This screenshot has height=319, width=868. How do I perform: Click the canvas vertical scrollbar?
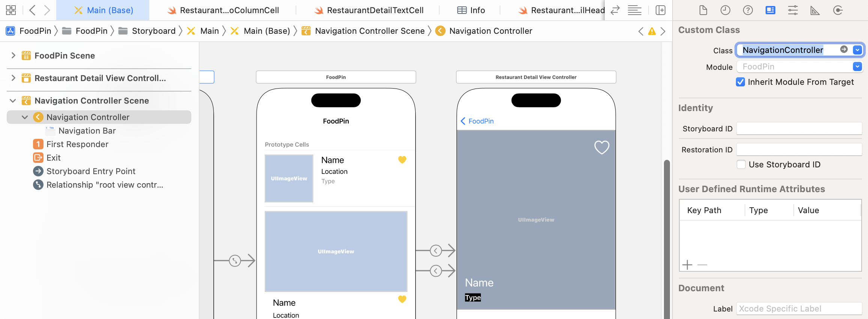[x=667, y=239]
